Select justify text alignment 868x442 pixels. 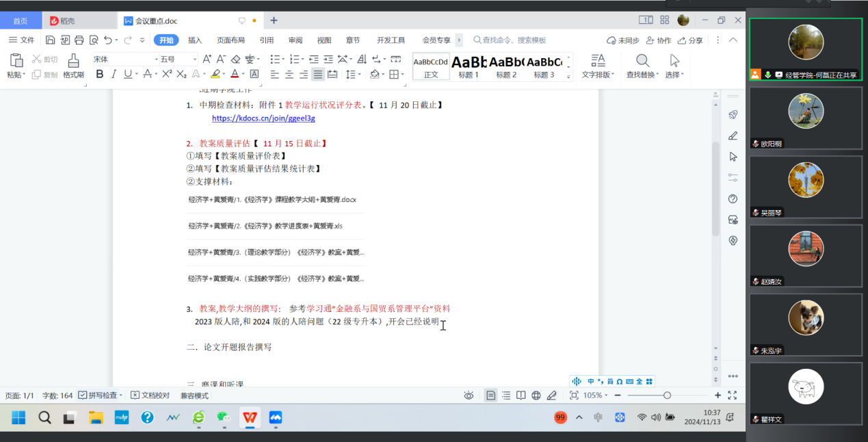(x=317, y=74)
